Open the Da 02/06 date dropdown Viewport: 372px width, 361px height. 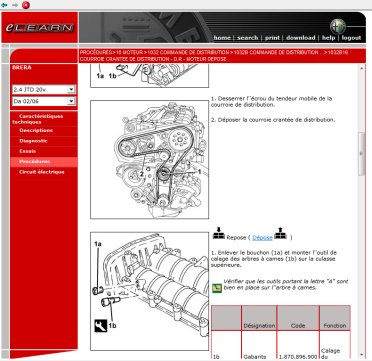(44, 101)
